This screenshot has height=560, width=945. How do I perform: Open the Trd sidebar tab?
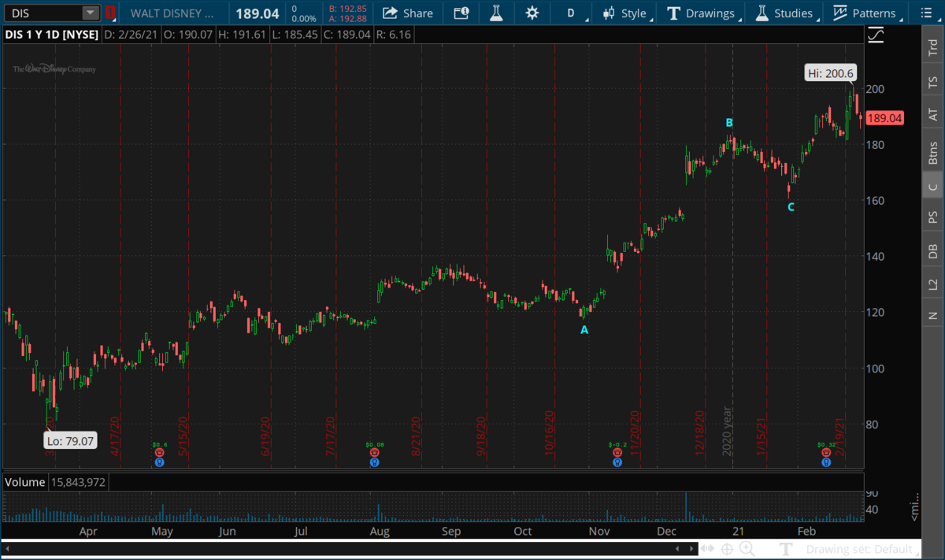933,47
